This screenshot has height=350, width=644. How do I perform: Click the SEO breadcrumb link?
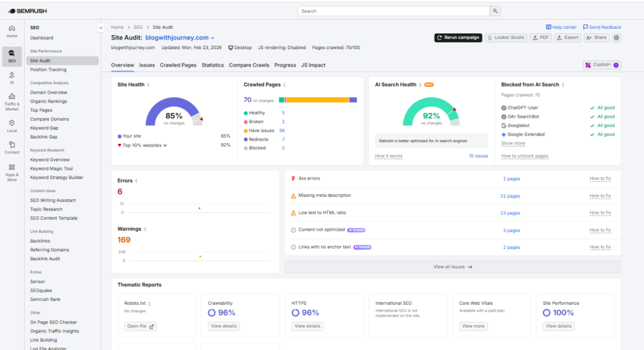coord(138,28)
